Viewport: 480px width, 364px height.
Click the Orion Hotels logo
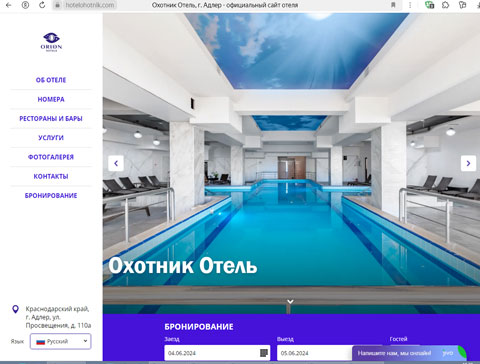[51, 42]
